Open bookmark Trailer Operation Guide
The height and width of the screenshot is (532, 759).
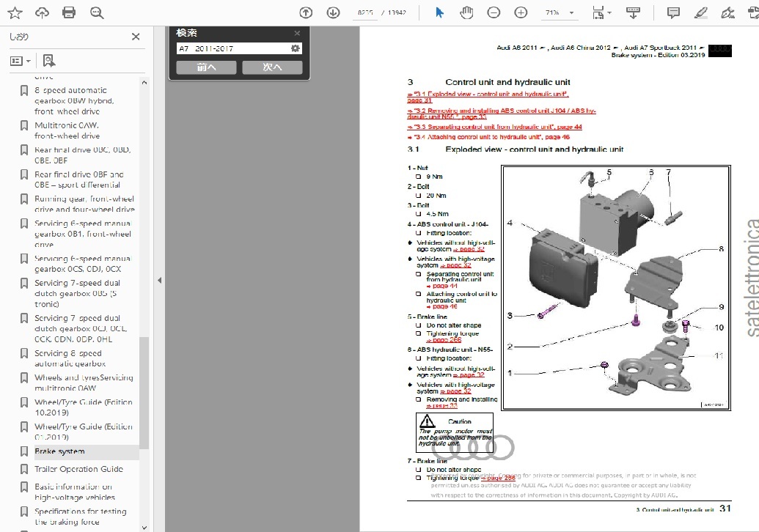click(x=79, y=469)
